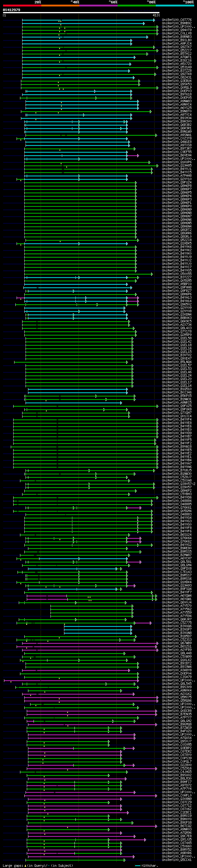Click UniRef100_B9VWI8 label
Viewport: 197px width, 868px height.
[177, 446]
